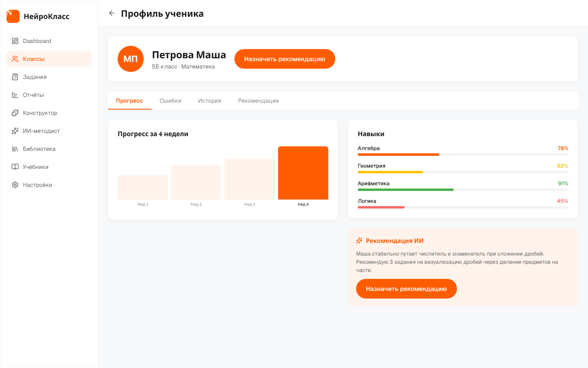The width and height of the screenshot is (588, 368).
Task: Select the Конструктор tool in the sidebar
Action: tap(40, 113)
